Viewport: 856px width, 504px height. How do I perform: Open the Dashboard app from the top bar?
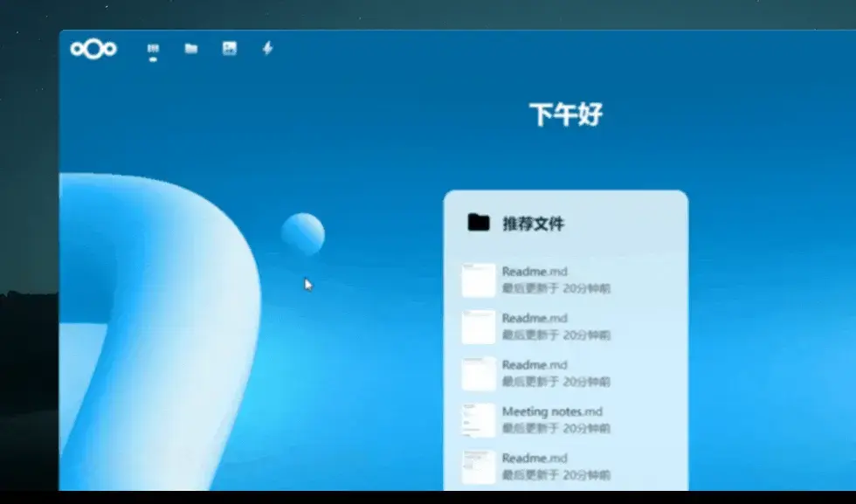coord(153,50)
